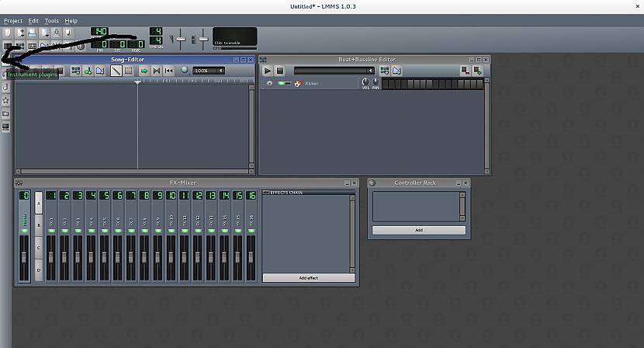Click Song-Editor horizontal scrollbar
Screen dimensions: 644x348
coord(134,172)
